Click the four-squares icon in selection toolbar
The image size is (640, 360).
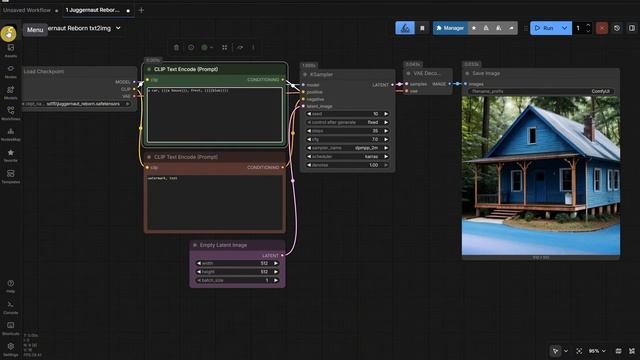[x=224, y=47]
